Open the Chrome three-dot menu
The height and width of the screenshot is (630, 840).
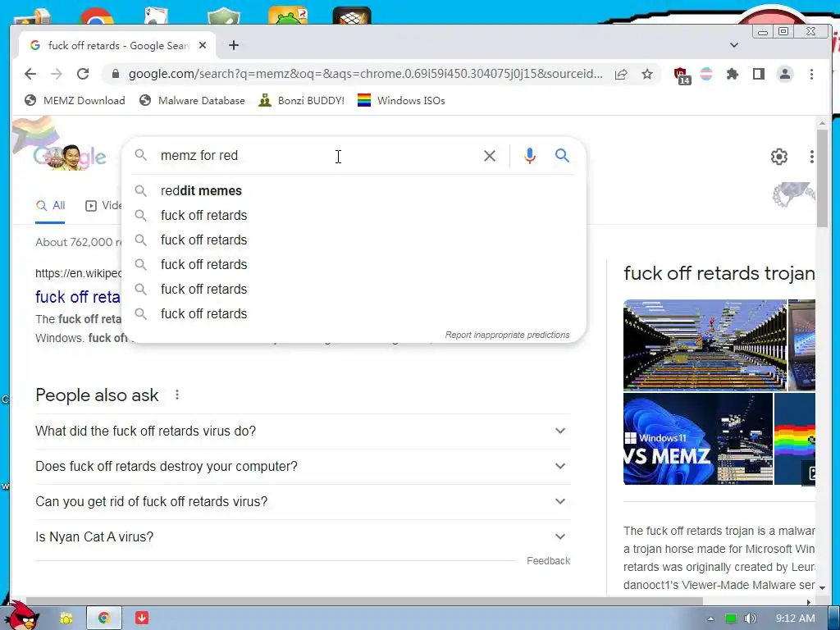811,74
